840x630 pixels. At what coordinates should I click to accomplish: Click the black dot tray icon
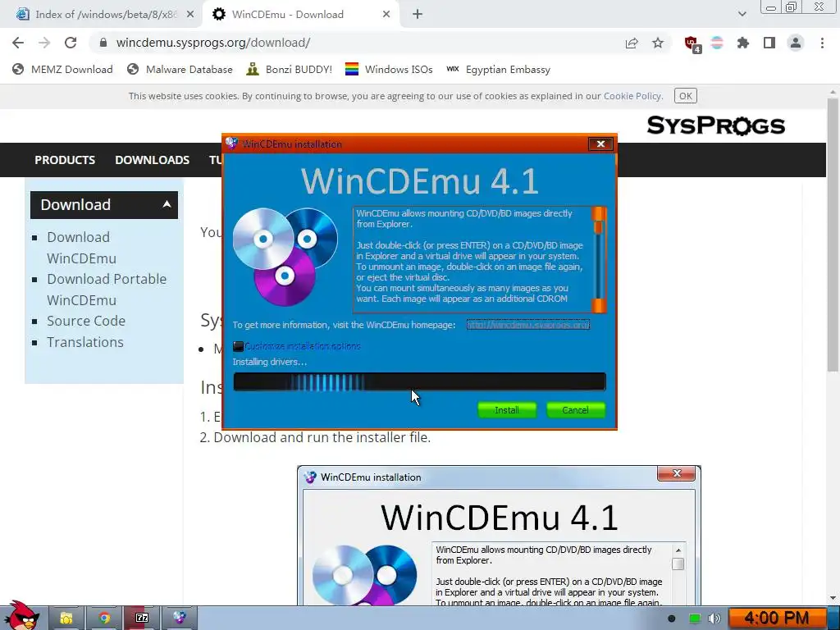(671, 619)
